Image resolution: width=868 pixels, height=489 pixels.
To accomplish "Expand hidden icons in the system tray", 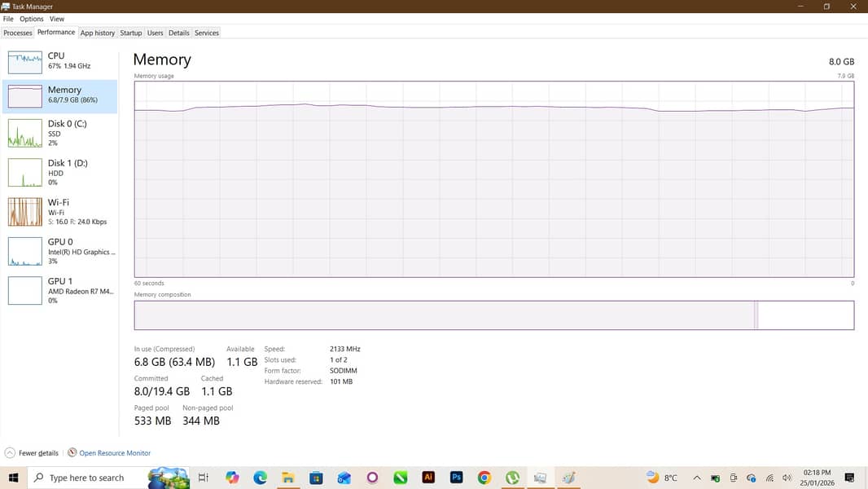I will point(697,478).
